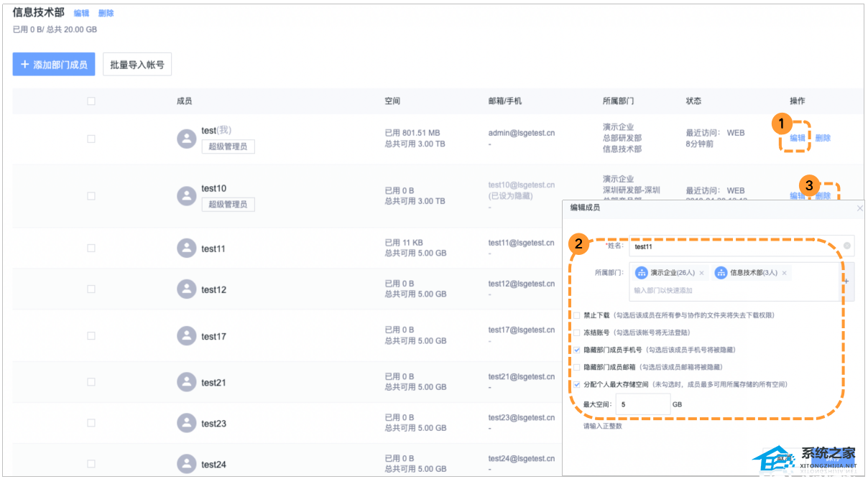Image resolution: width=868 pixels, height=479 pixels.
Task: Click the email test12@lsgetest.cn
Action: tap(522, 284)
